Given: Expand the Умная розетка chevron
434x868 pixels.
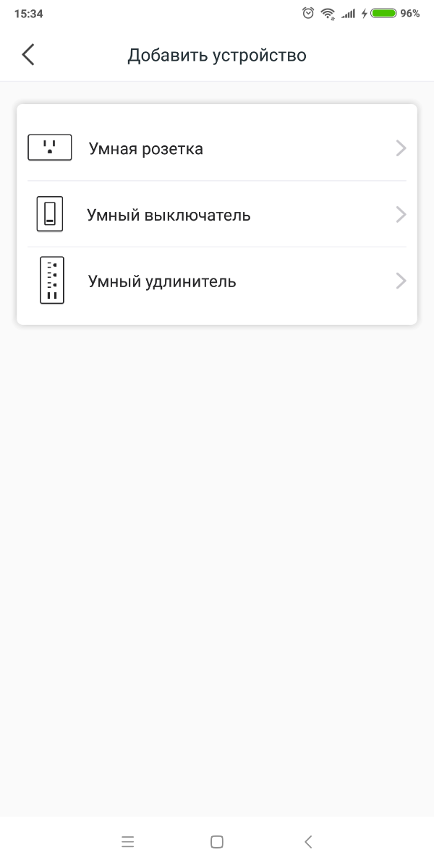Looking at the screenshot, I should coord(401,148).
